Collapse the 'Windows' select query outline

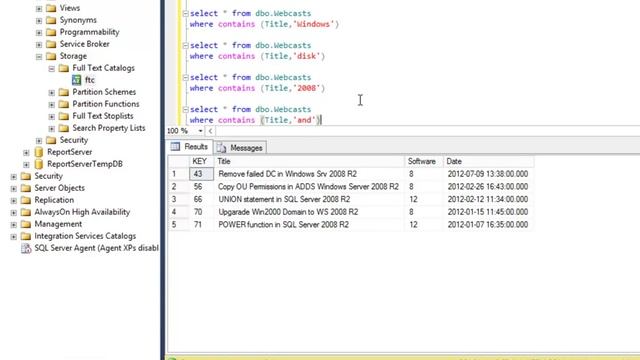185,13
